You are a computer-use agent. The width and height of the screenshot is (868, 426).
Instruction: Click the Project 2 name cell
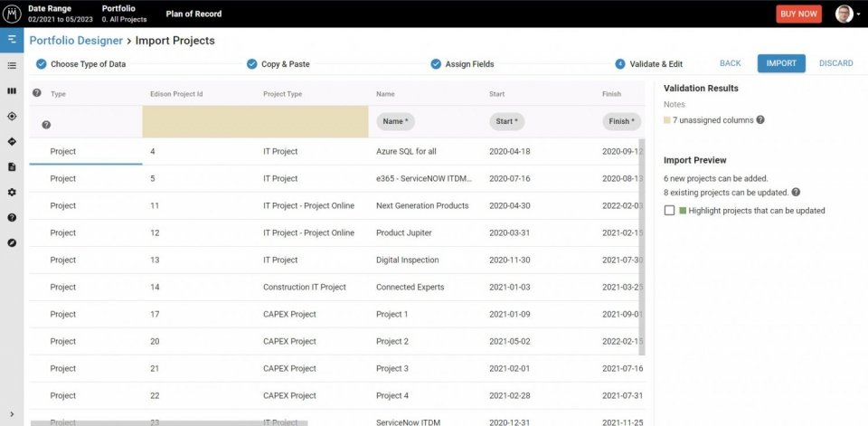click(392, 341)
